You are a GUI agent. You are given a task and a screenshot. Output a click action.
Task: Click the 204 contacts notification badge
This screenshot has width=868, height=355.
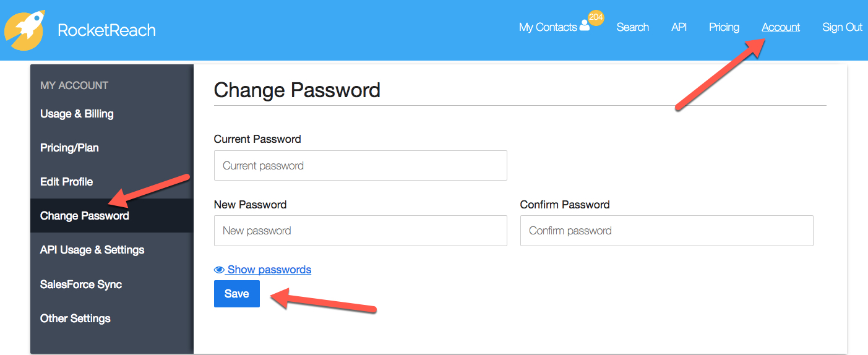coord(596,18)
